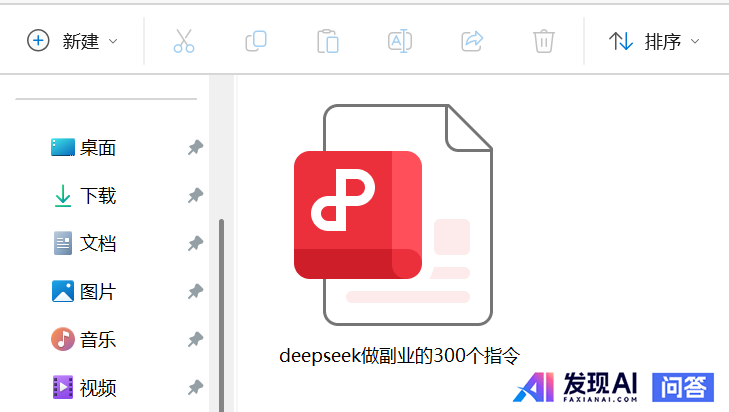Toggle the pin next to 下载

(x=196, y=196)
